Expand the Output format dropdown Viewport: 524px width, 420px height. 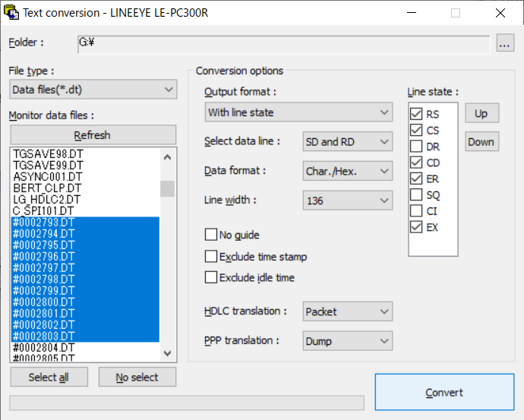[298, 112]
